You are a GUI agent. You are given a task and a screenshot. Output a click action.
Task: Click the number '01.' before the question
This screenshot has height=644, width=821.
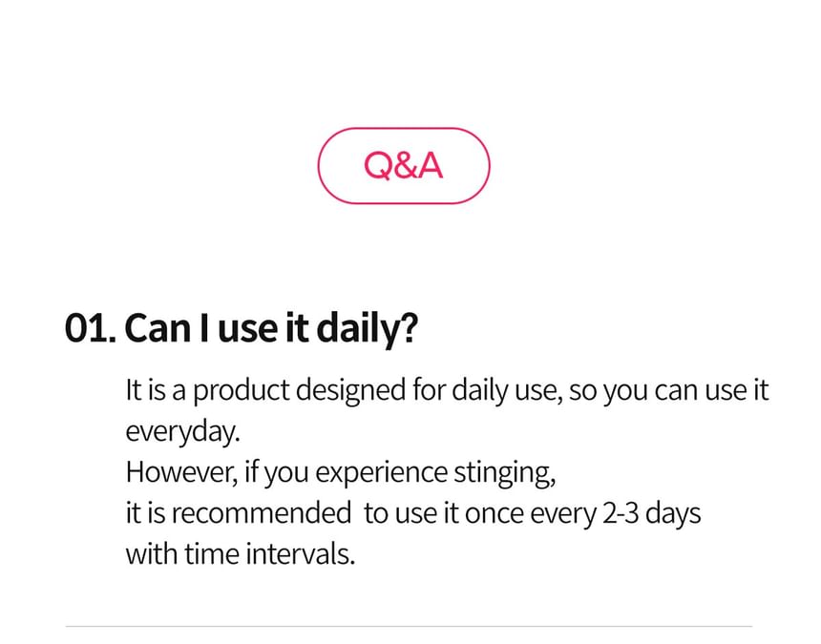point(91,328)
